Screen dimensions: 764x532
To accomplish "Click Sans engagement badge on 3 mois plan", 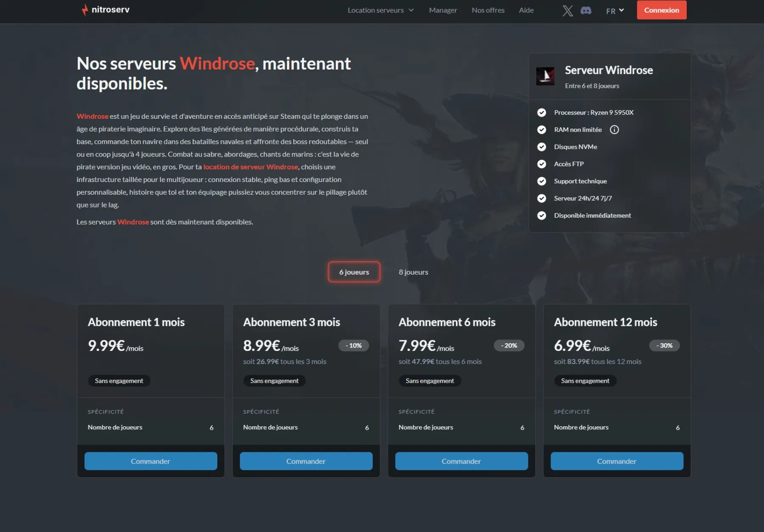I will [x=274, y=381].
